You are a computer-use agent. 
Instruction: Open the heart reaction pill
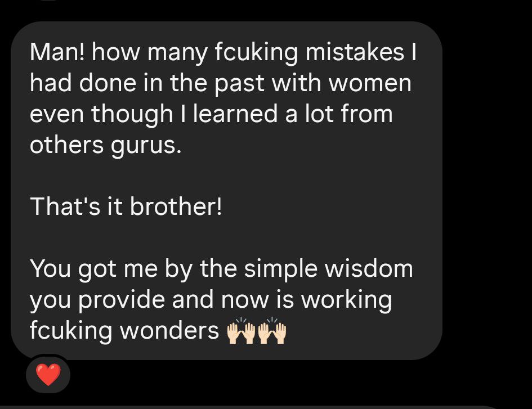click(48, 375)
